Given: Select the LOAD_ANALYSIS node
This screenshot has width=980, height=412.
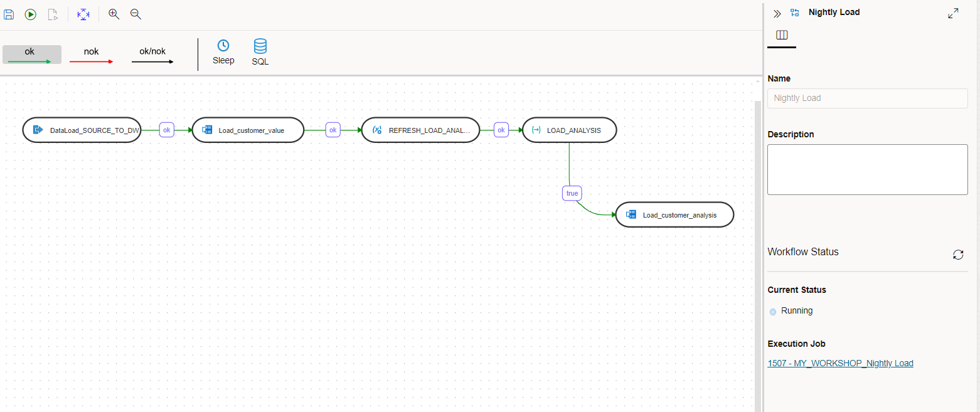Looking at the screenshot, I should click(570, 130).
